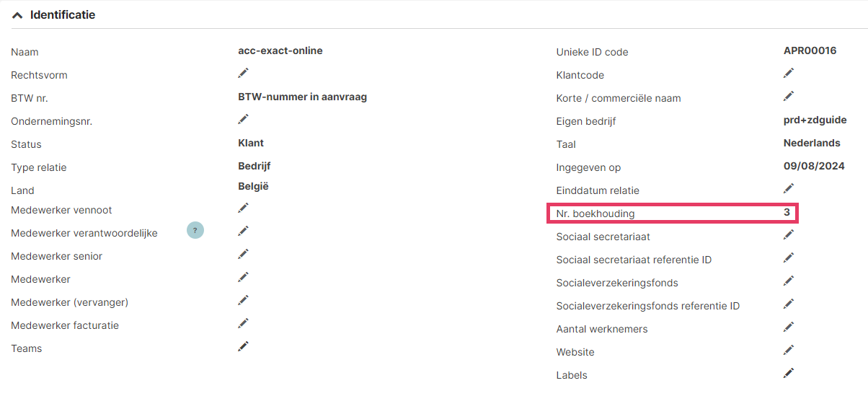Image resolution: width=868 pixels, height=396 pixels.
Task: Edit Medewerker verantwoordelijke pencil icon
Action: 244,231
